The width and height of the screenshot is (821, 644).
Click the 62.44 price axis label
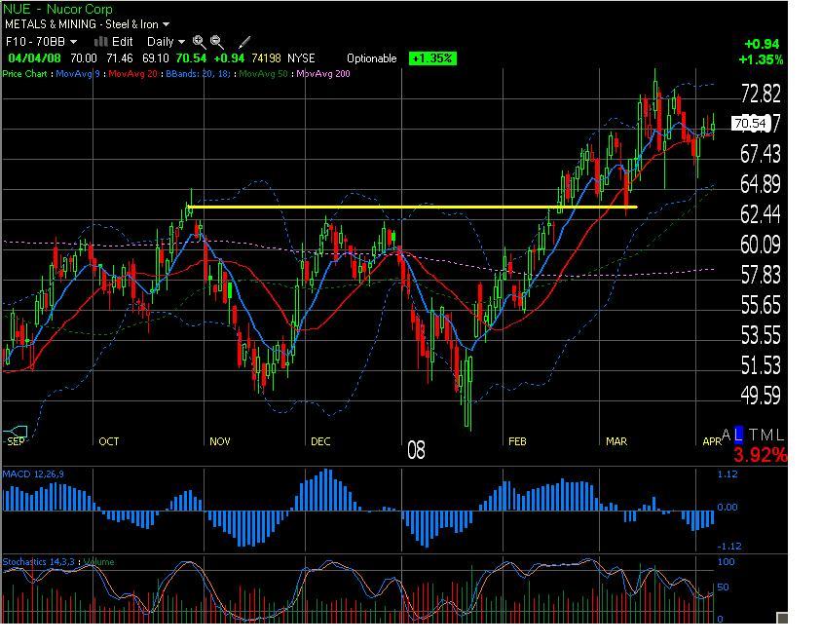761,214
